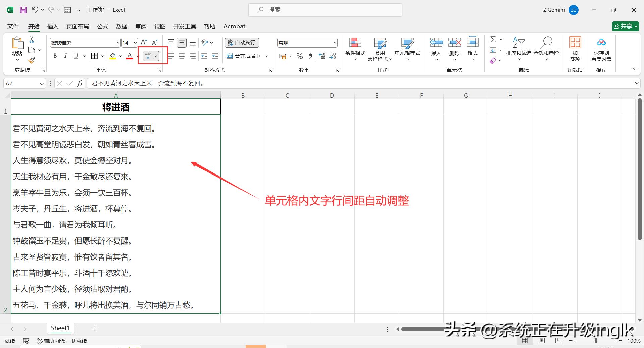The width and height of the screenshot is (644, 348).
Task: Click the AutoSum (Σ) icon
Action: [493, 39]
